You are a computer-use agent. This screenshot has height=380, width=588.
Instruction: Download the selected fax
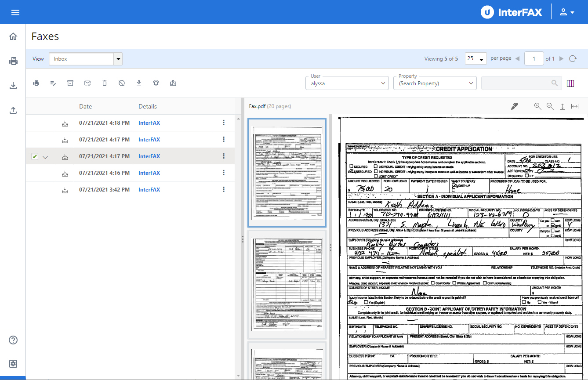[138, 83]
